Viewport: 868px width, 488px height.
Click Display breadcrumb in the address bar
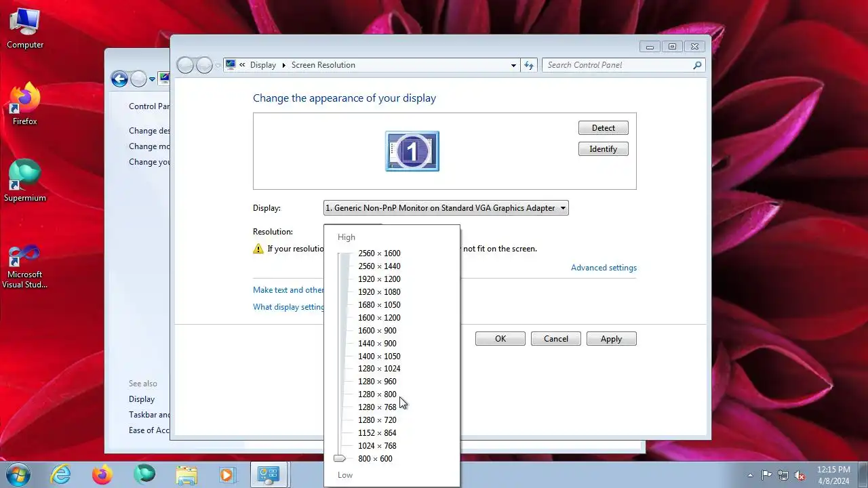tap(263, 65)
